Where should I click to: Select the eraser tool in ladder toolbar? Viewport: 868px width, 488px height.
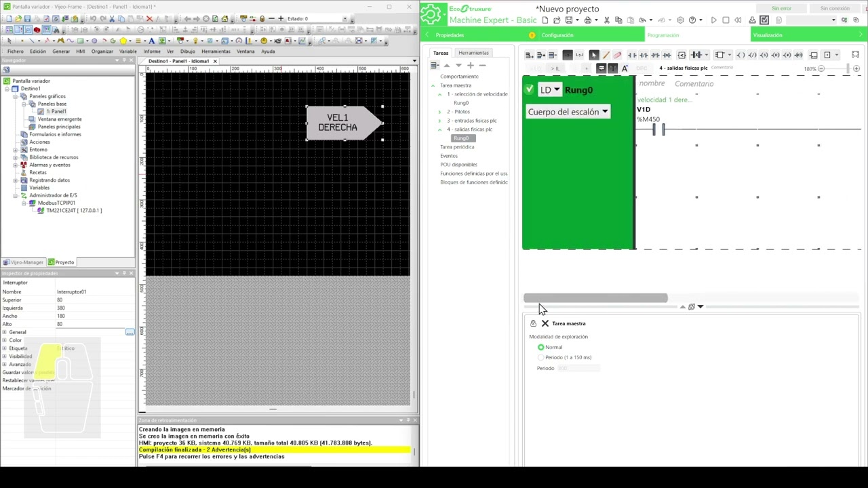617,55
